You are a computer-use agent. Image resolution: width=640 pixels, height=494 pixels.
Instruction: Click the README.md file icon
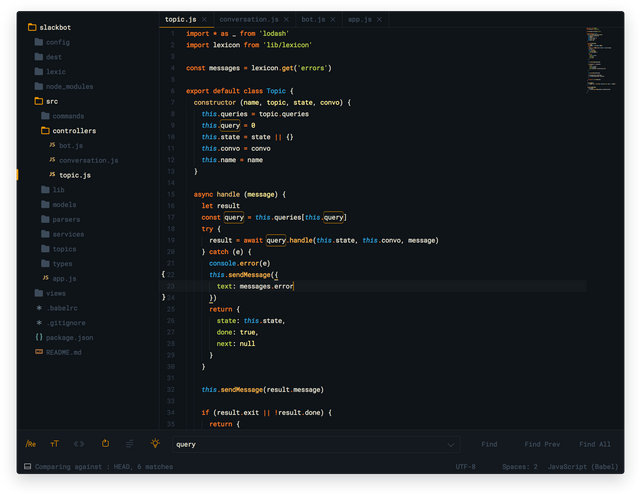[x=38, y=352]
